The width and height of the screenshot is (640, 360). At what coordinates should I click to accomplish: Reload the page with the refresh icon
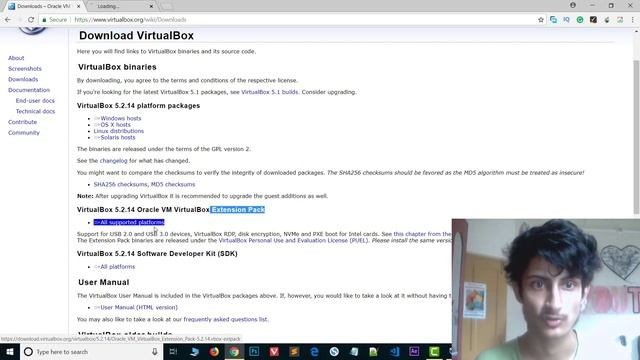(31, 20)
